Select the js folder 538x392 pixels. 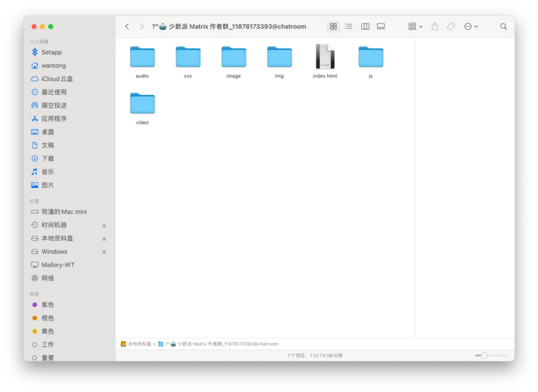(x=371, y=62)
